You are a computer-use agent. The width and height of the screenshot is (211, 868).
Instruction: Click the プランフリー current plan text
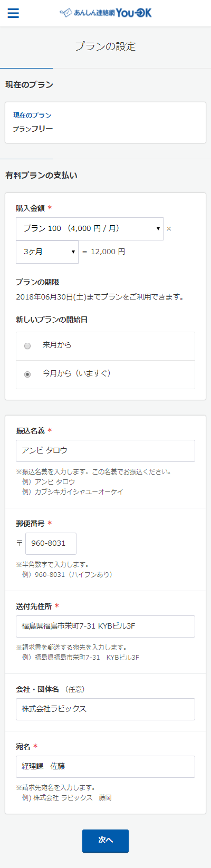[x=33, y=129]
